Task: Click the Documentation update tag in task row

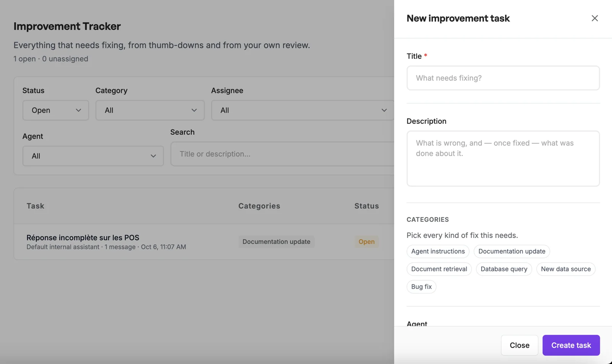Action: click(x=277, y=242)
